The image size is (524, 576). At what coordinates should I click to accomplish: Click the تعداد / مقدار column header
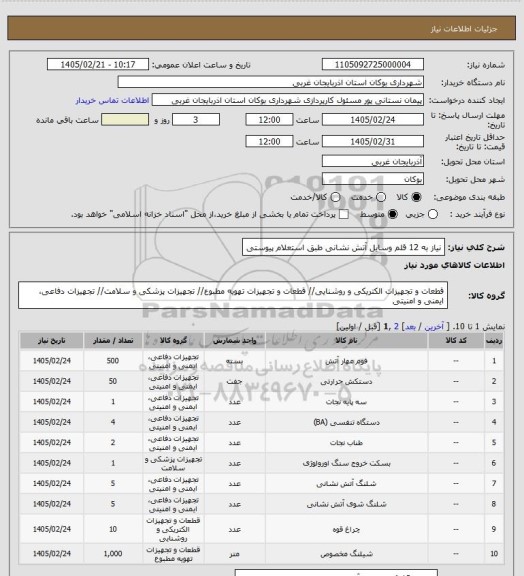click(113, 341)
